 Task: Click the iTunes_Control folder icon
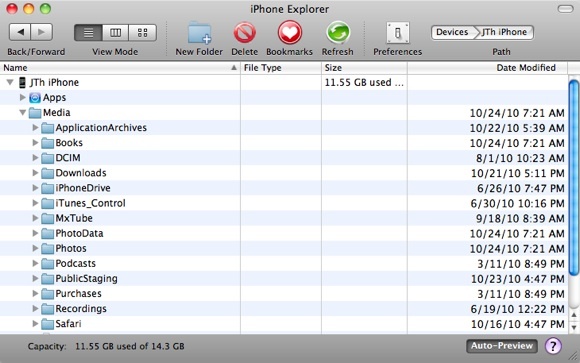point(47,204)
